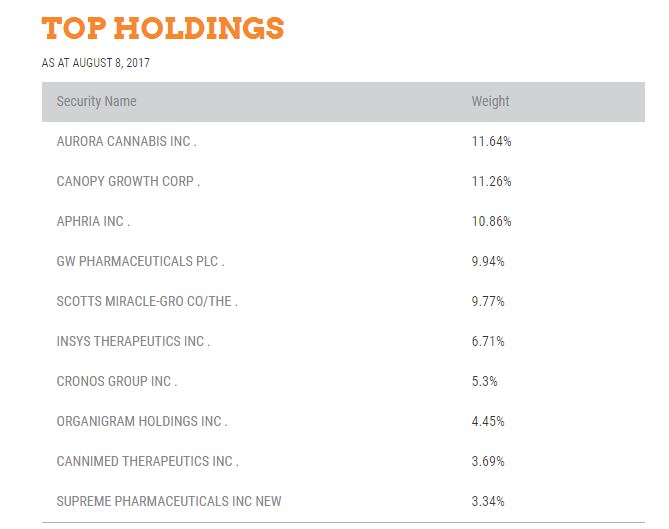This screenshot has width=669, height=529.
Task: Click the 3.34% weight value
Action: 488,501
